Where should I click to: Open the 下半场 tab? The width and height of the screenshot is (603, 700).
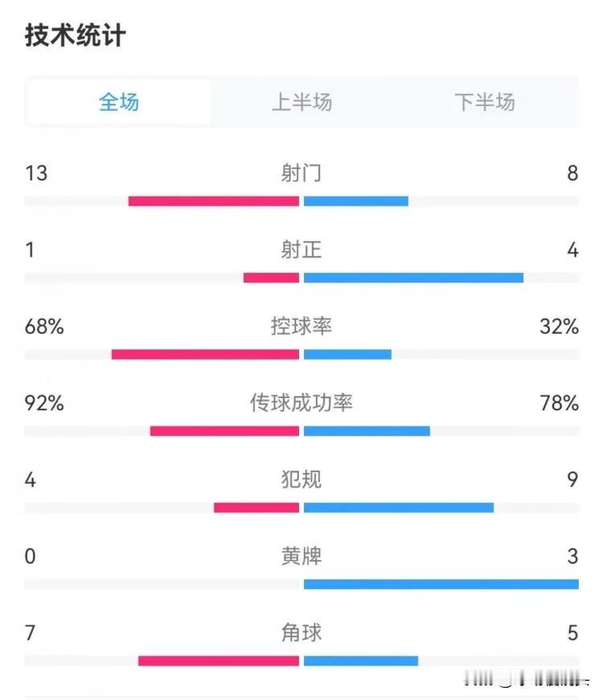[x=484, y=102]
